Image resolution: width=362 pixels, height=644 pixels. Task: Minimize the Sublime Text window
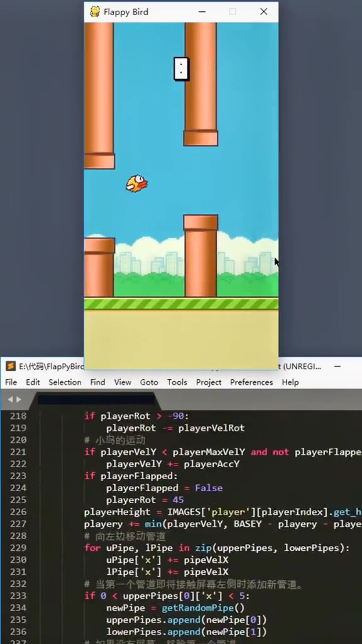point(337,367)
